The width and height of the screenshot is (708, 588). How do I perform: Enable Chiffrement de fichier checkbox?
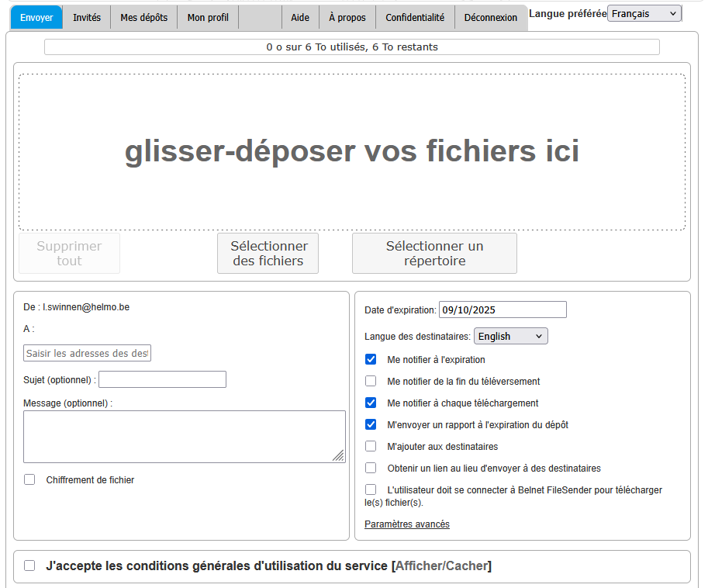pos(29,480)
